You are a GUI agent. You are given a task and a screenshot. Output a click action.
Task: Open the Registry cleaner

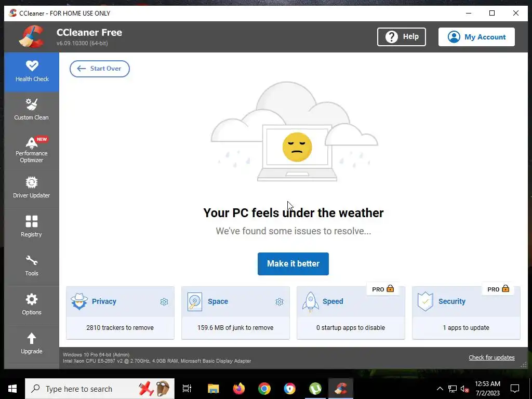pyautogui.click(x=32, y=228)
